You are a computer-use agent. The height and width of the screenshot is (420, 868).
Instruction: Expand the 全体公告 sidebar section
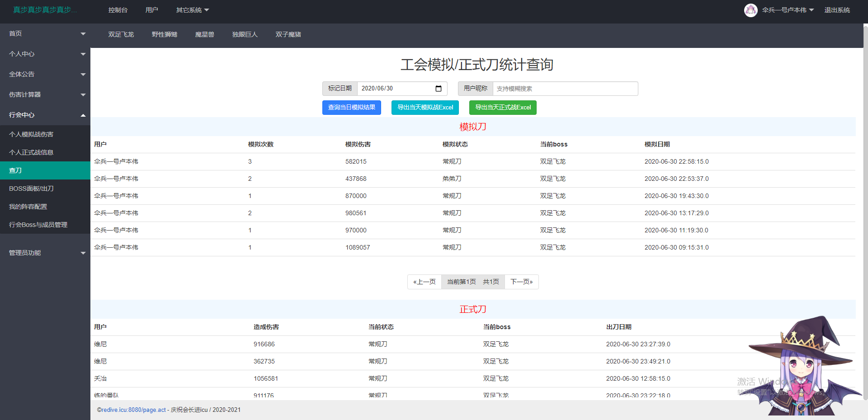click(x=45, y=74)
